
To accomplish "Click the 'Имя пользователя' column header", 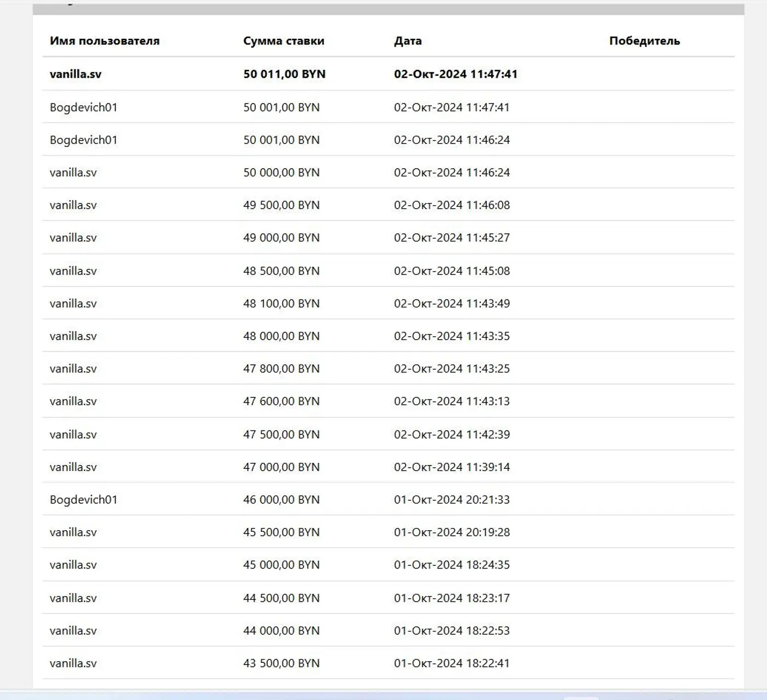I will [104, 41].
